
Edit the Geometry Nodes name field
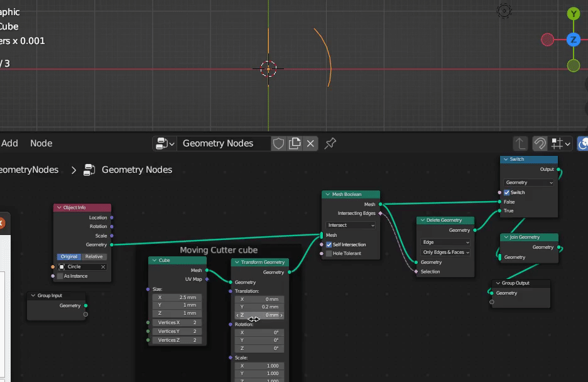click(224, 143)
